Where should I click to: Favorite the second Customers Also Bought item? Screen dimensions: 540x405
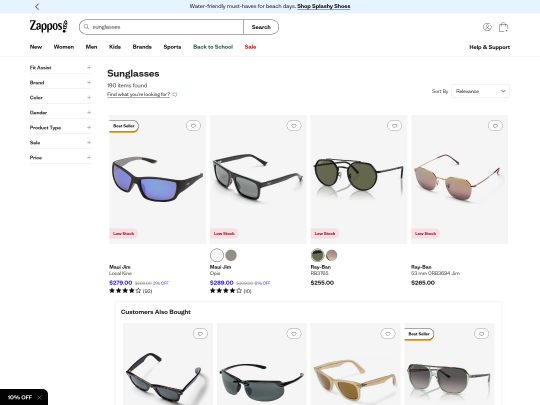(294, 334)
